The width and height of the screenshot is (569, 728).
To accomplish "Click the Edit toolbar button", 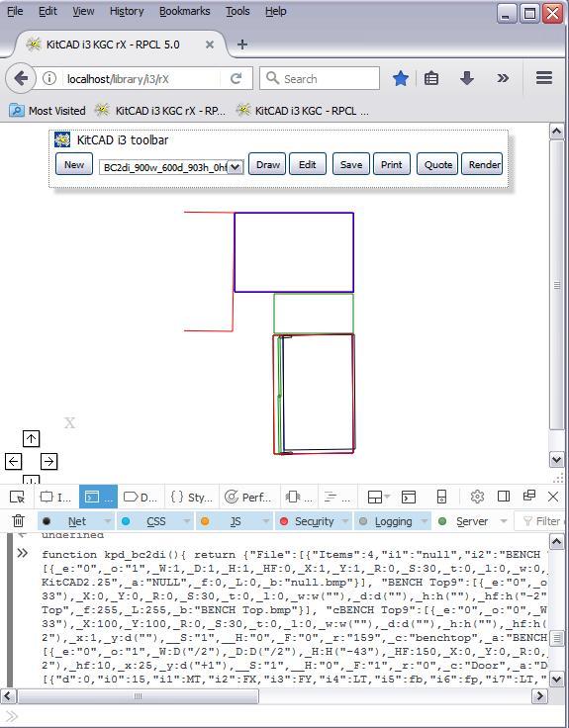I will [308, 164].
